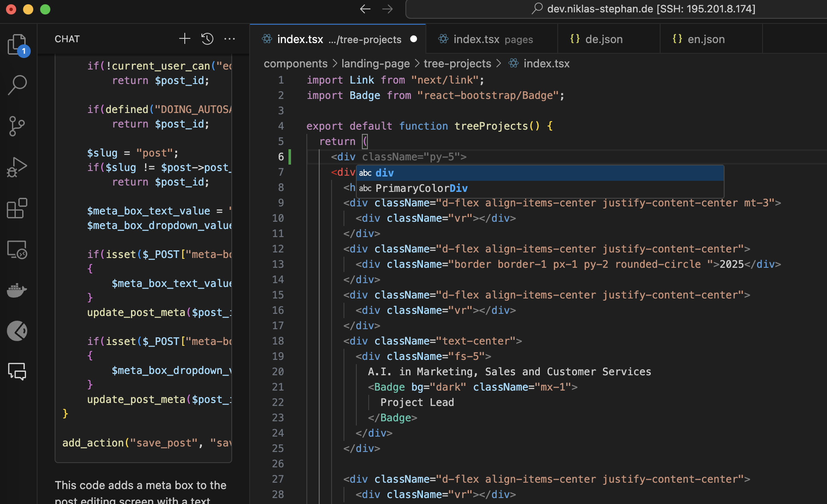This screenshot has height=504, width=827.
Task: Go back with navigation arrow
Action: click(x=365, y=9)
